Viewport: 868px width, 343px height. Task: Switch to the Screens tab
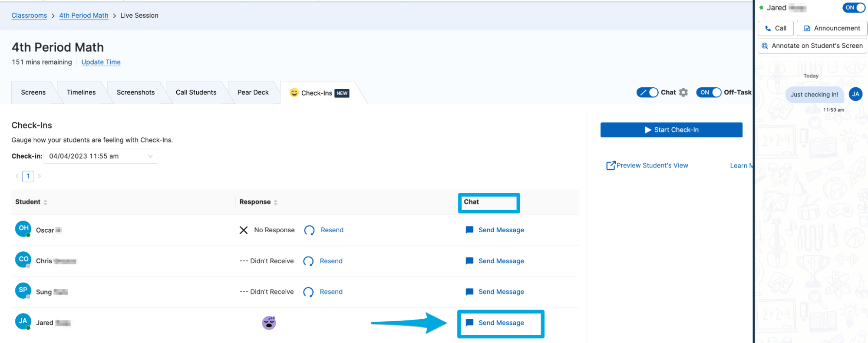(33, 92)
